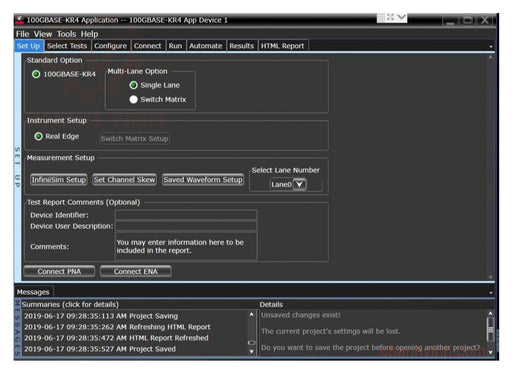Open the File menu
The width and height of the screenshot is (512, 374).
click(x=22, y=34)
